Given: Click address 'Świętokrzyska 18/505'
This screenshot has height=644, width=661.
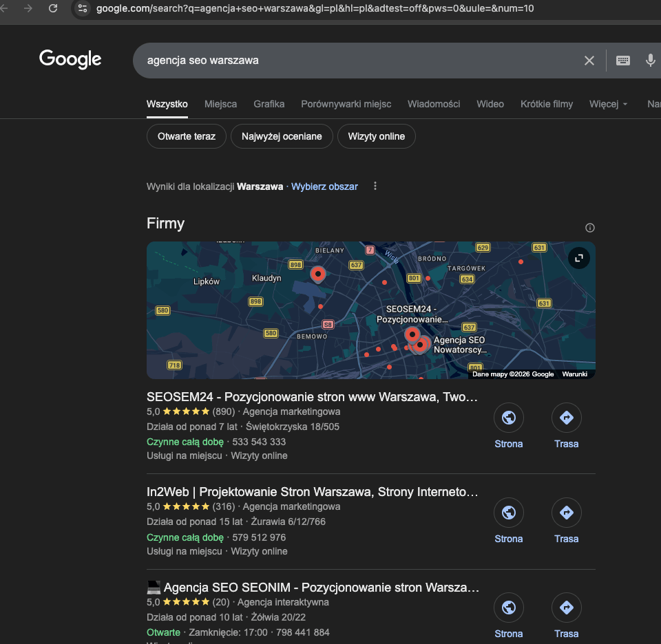Looking at the screenshot, I should pyautogui.click(x=293, y=427).
